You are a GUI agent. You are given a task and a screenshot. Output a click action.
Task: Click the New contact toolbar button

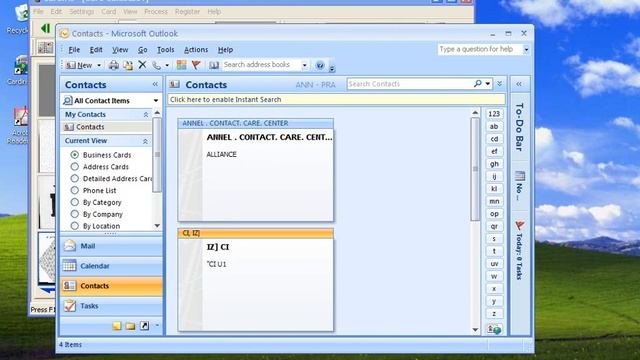[79, 65]
